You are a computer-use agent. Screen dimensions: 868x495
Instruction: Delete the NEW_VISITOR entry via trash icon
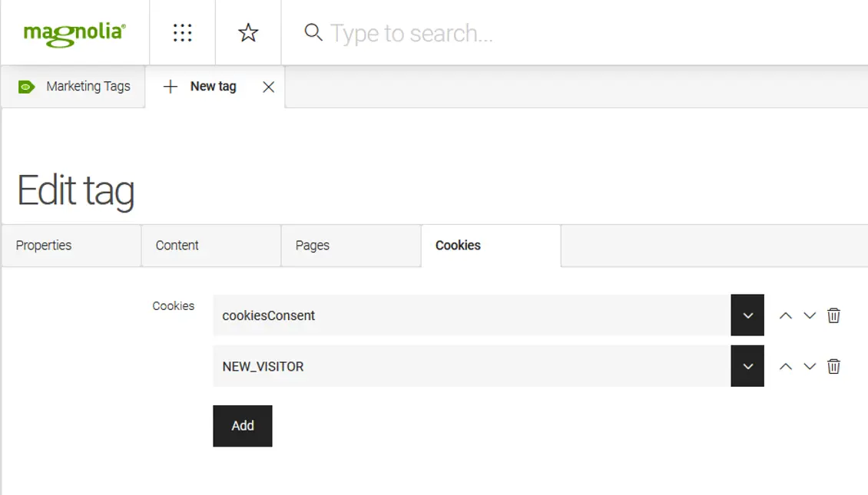tap(832, 366)
